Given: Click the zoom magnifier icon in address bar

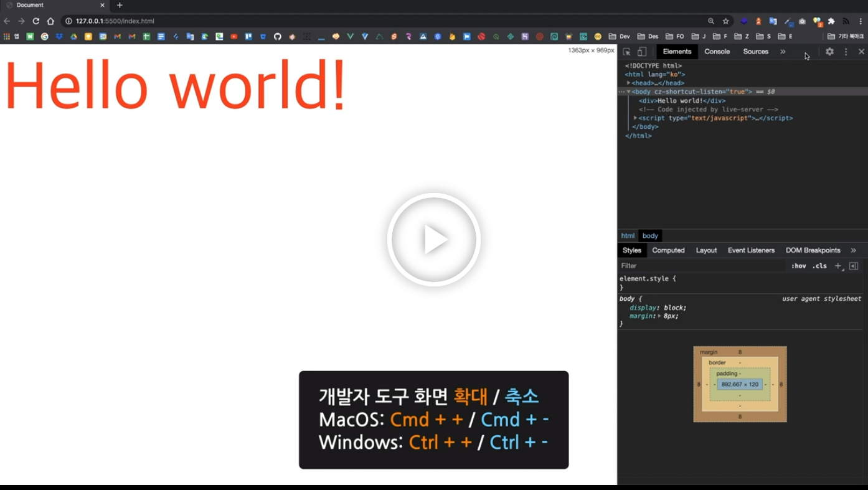Looking at the screenshot, I should (711, 21).
